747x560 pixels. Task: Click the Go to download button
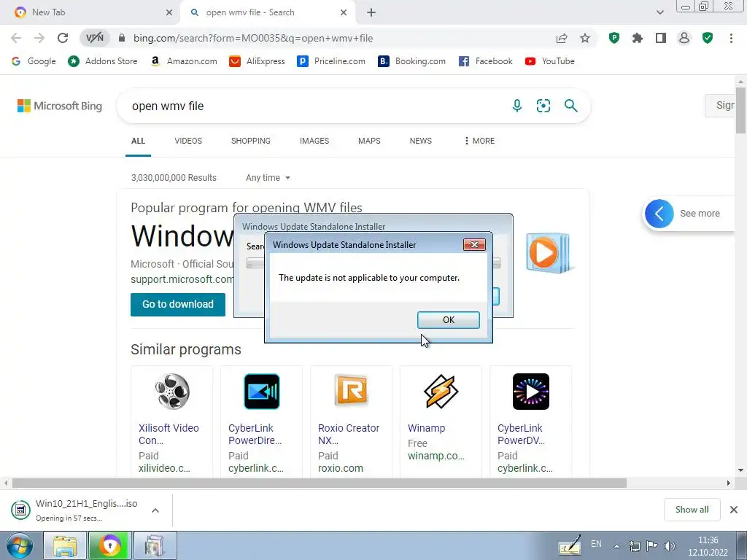178,304
